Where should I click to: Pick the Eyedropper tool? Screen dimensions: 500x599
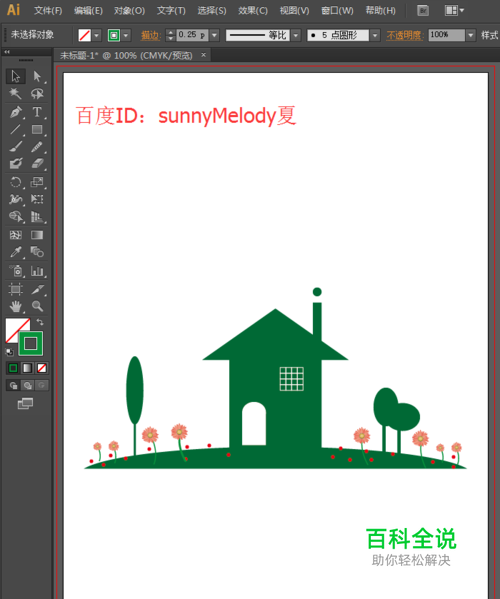[x=16, y=252]
